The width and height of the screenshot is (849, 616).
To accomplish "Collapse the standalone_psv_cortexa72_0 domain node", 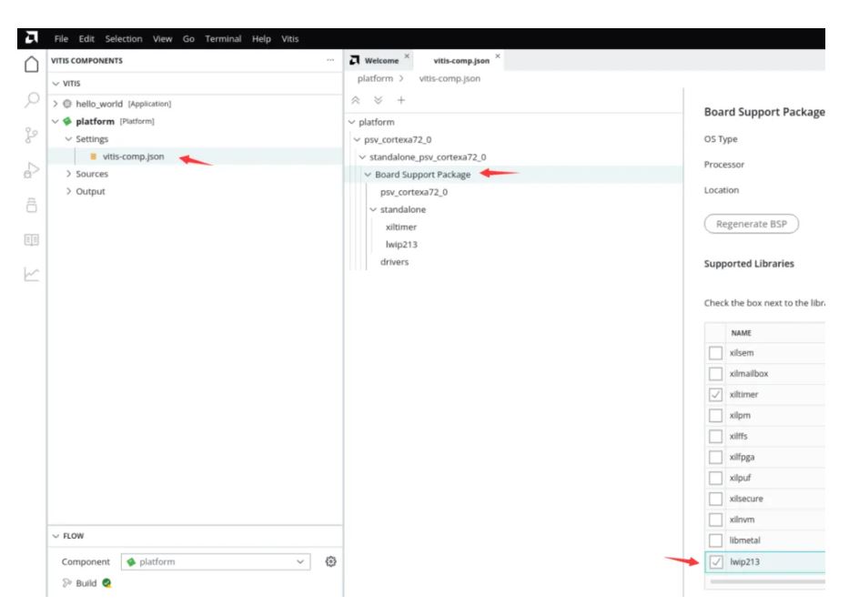I will click(x=362, y=157).
